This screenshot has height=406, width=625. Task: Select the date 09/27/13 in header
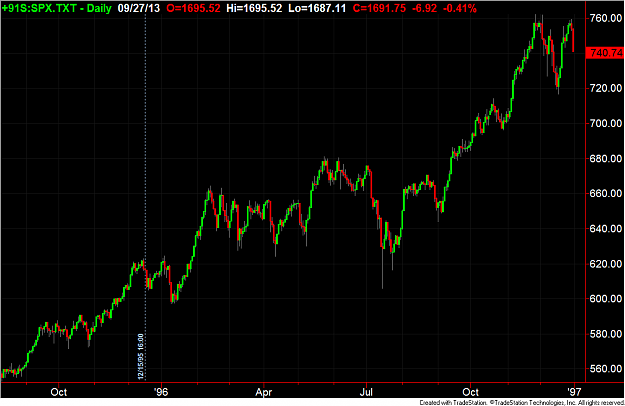(138, 8)
